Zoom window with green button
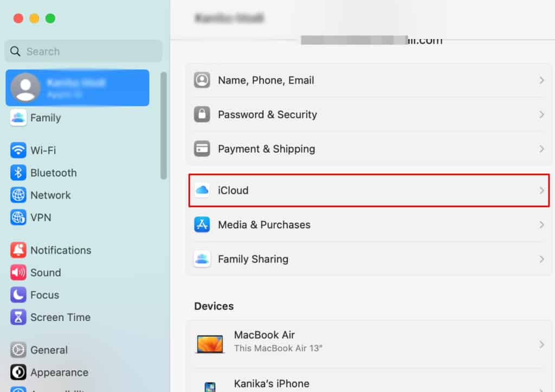Screen dimensions: 555x392 tap(50, 18)
